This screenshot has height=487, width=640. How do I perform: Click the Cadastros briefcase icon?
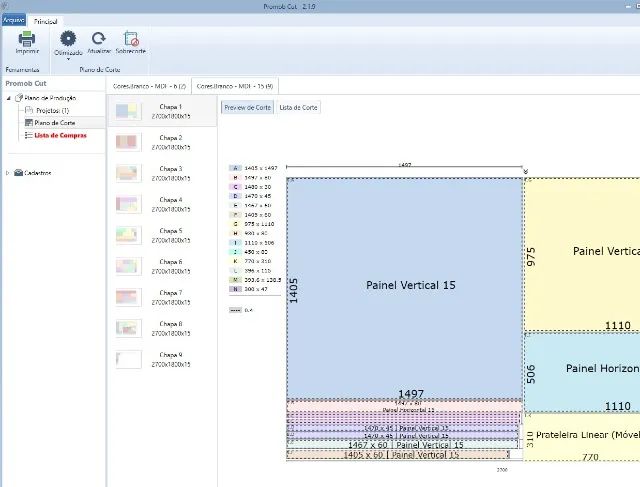[x=18, y=173]
